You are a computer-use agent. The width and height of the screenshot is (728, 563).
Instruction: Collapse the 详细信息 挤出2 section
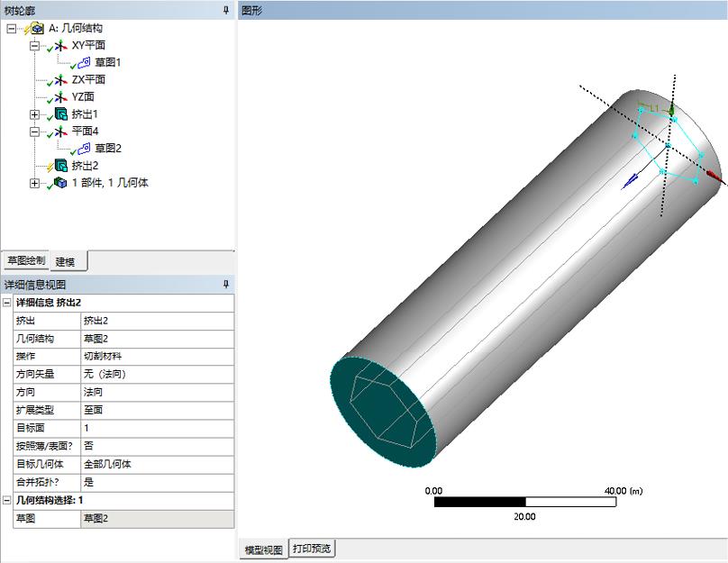7,303
